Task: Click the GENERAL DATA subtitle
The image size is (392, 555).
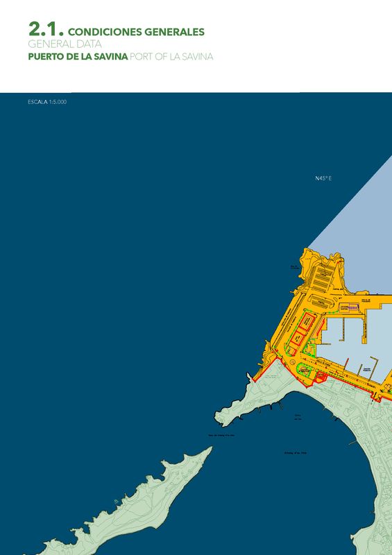Action: 65,44
